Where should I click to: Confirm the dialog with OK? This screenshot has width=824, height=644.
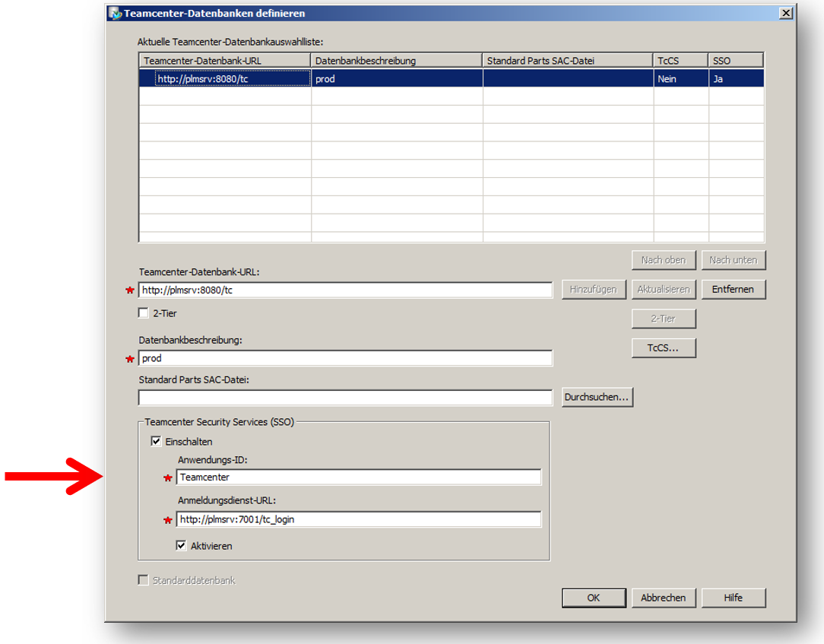pos(594,598)
